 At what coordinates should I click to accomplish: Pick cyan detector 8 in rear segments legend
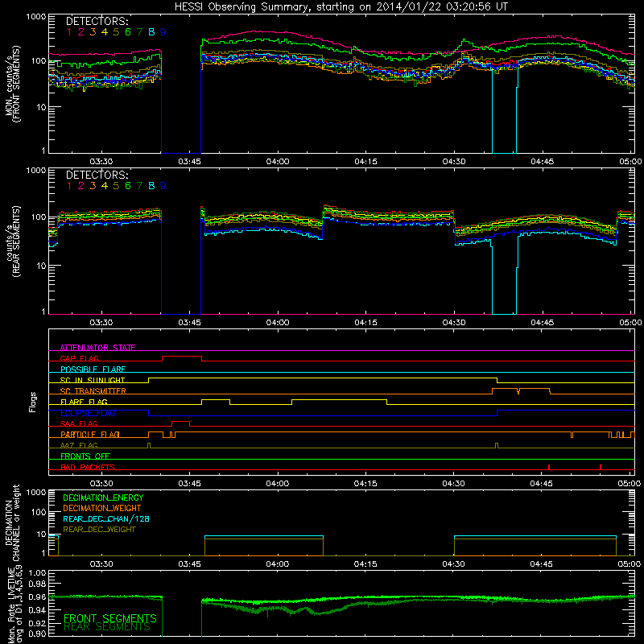click(x=151, y=186)
